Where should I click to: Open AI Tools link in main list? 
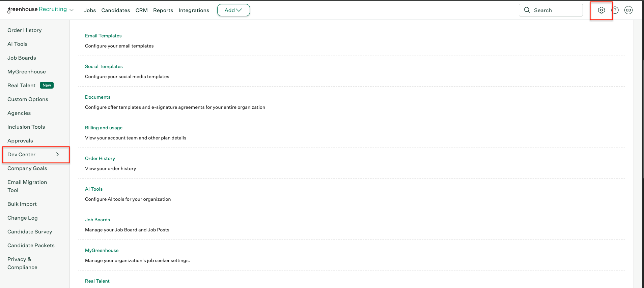(x=94, y=189)
